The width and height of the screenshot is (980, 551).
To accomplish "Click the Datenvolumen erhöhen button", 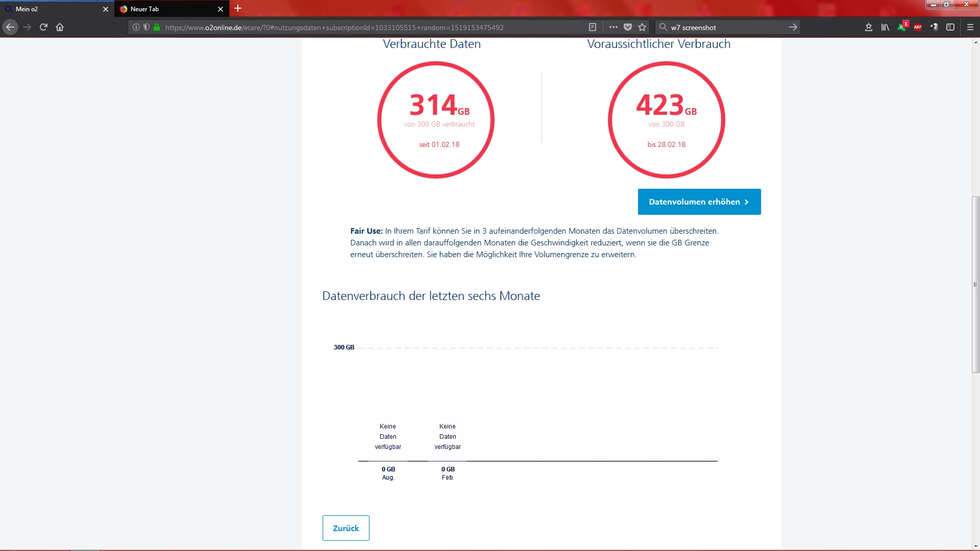I will 699,202.
